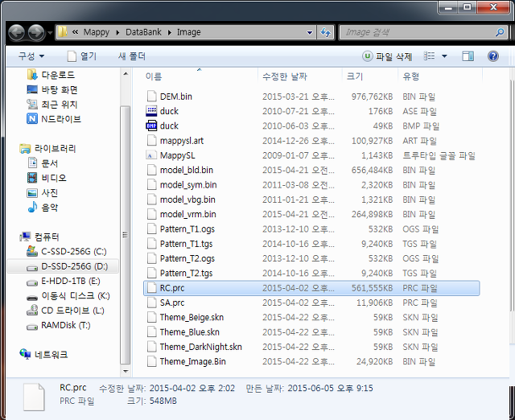The image size is (515, 420).
Task: Open drive E-HDD-1TB (E:)
Action: tap(63, 281)
